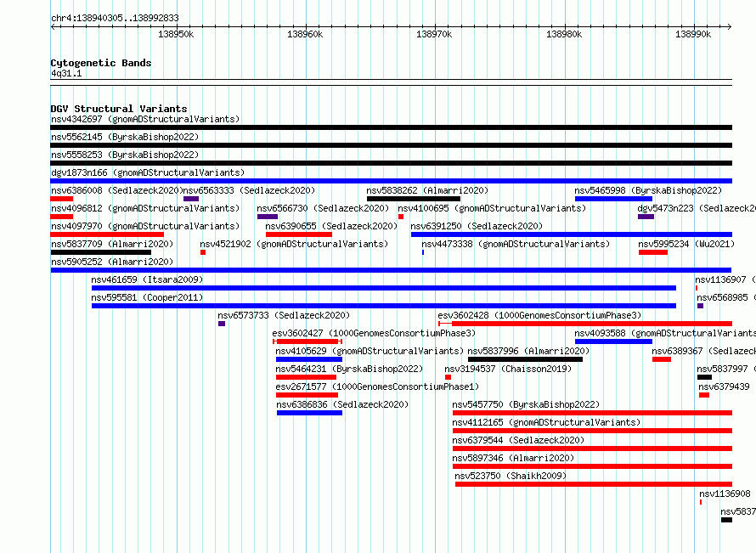Click the nsv4473338 (gnomADStructuralVariants) label
The image size is (756, 553).
click(x=516, y=244)
